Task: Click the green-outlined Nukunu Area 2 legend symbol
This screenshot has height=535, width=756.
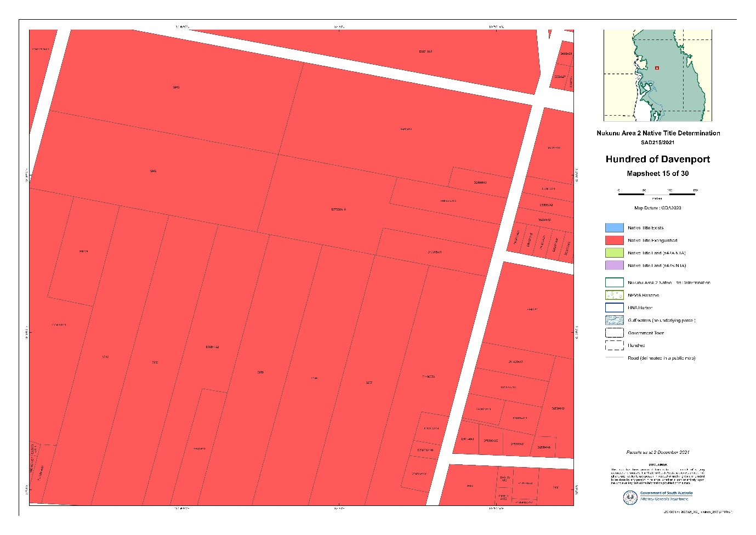Action: point(614,282)
